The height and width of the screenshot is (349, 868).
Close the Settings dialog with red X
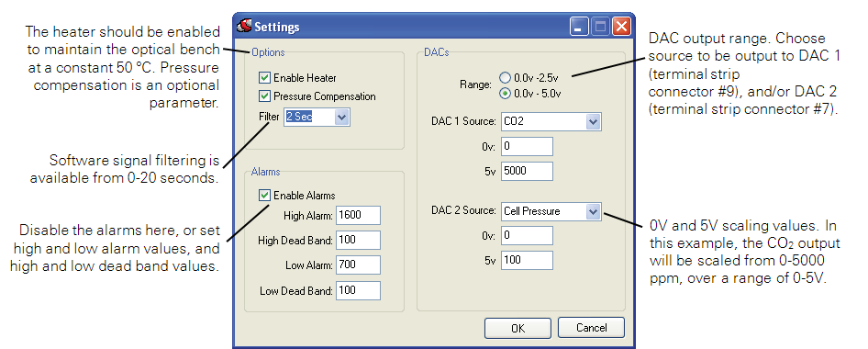pos(622,27)
